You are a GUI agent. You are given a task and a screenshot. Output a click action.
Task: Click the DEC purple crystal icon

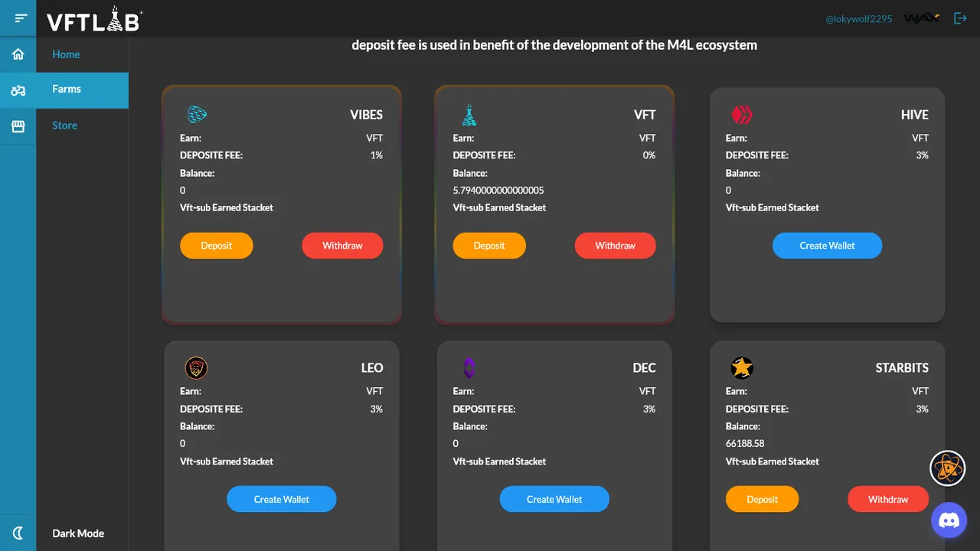(469, 368)
